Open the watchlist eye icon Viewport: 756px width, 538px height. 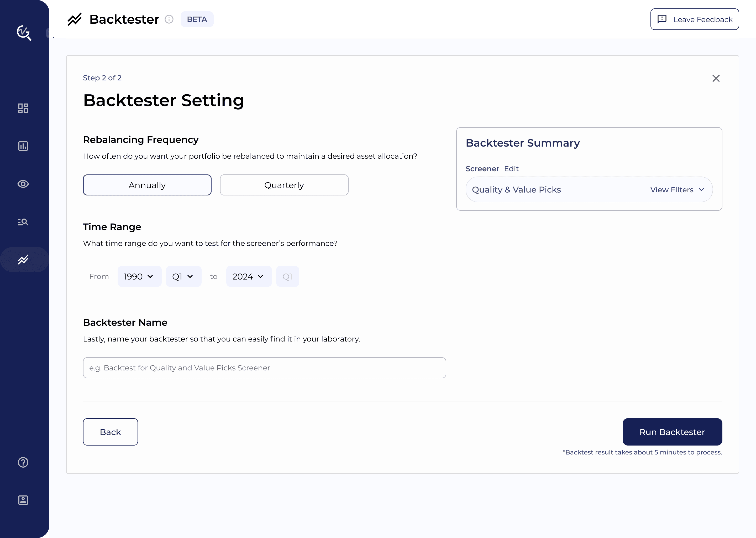[x=23, y=184]
